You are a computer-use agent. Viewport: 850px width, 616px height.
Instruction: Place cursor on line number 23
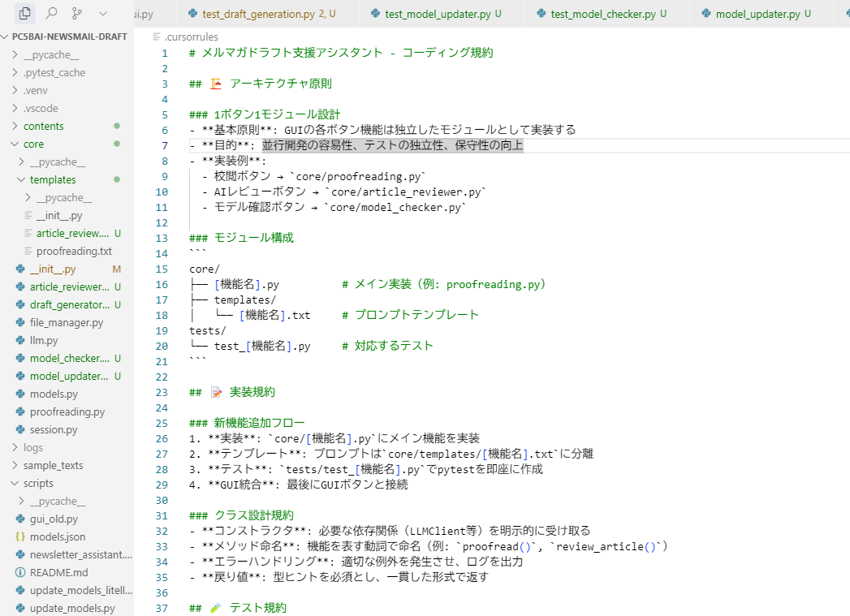(x=162, y=392)
